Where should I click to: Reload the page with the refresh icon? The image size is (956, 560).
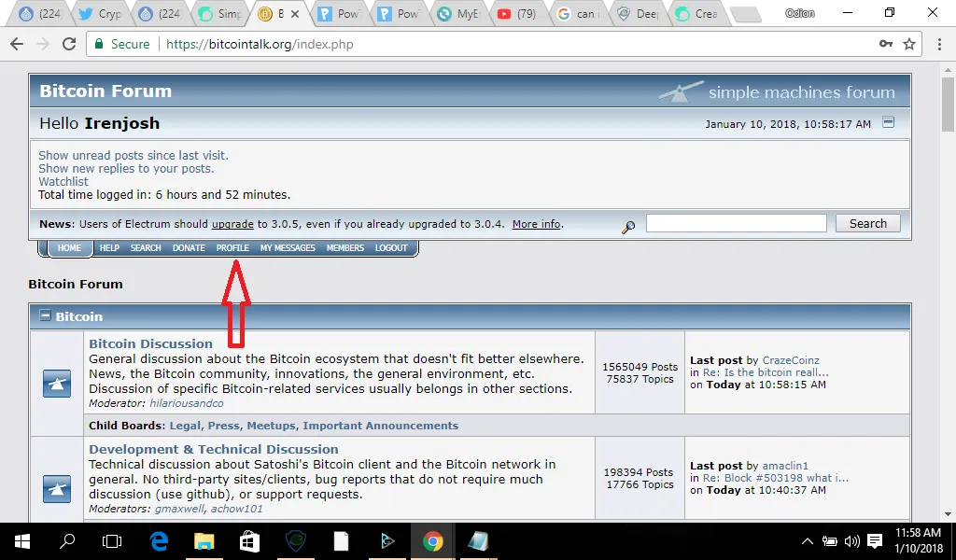[69, 44]
